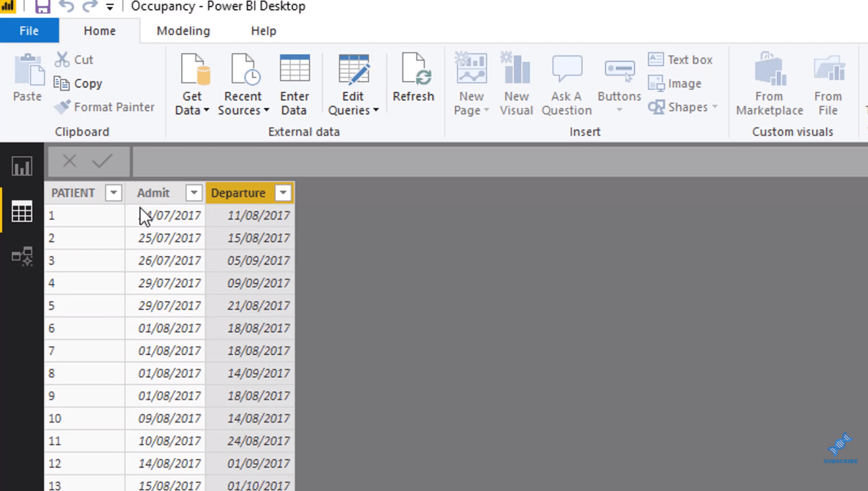The width and height of the screenshot is (868, 491).
Task: Switch to Data view in sidebar
Action: pyautogui.click(x=22, y=211)
